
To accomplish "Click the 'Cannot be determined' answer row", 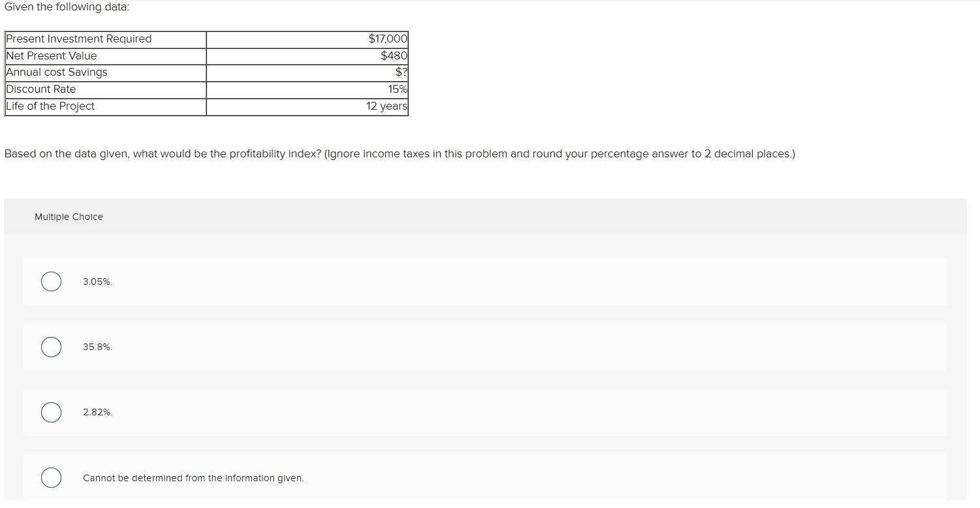I will click(193, 477).
